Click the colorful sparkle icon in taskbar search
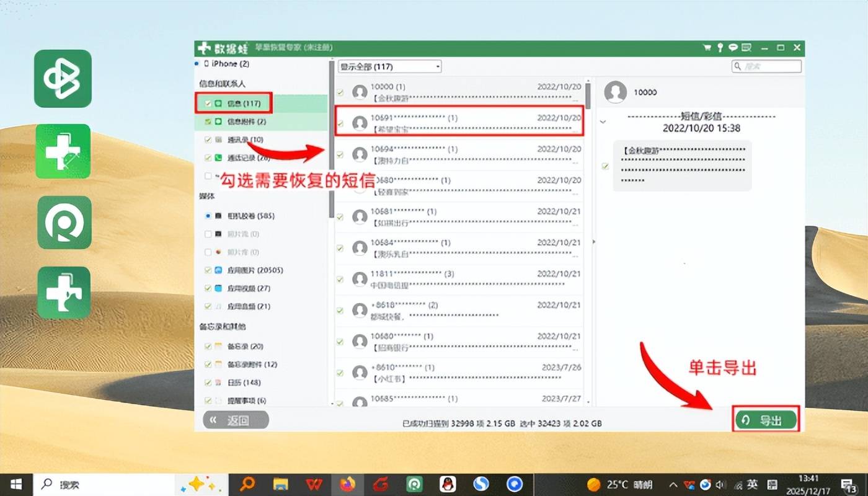Viewport: 868px width, 496px height. click(x=198, y=484)
